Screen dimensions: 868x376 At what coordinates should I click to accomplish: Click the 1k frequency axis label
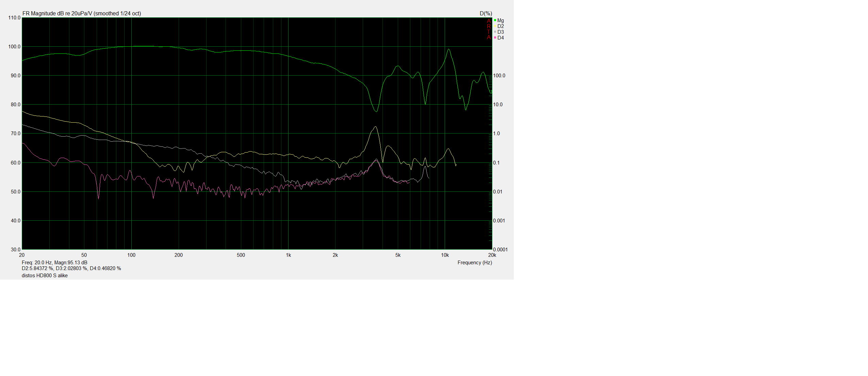coord(288,255)
